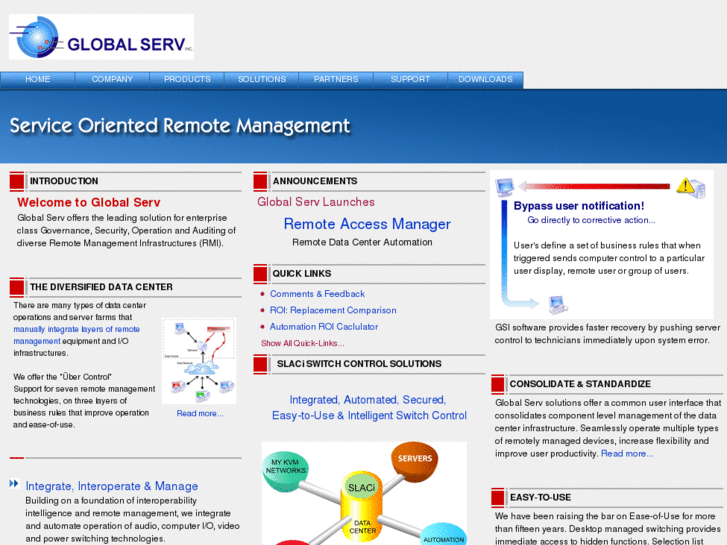Viewport: 727px width, 545px height.
Task: Click the Global Serv logo
Action: click(101, 37)
